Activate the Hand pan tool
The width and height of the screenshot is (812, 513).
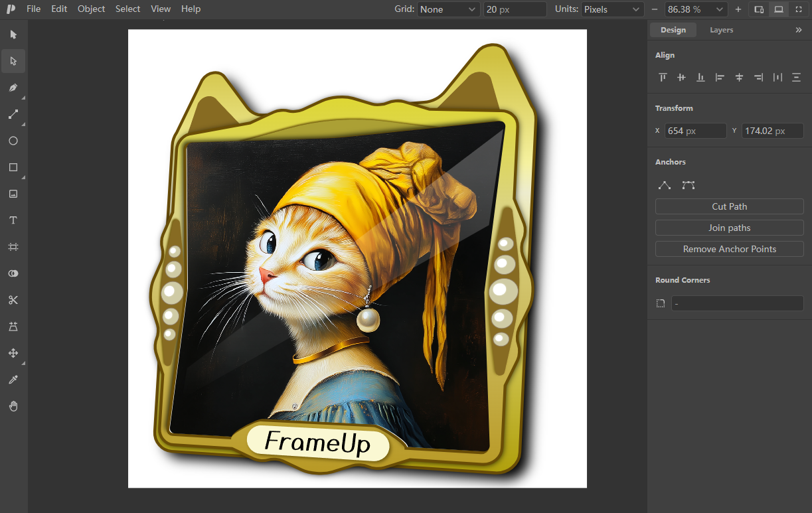[13, 406]
